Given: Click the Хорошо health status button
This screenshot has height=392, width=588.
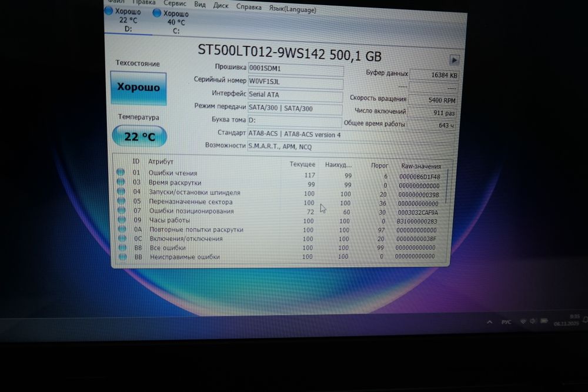Looking at the screenshot, I should pyautogui.click(x=139, y=88).
